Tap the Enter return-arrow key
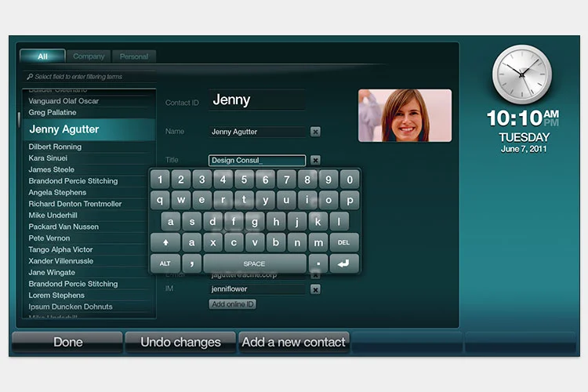 click(344, 263)
